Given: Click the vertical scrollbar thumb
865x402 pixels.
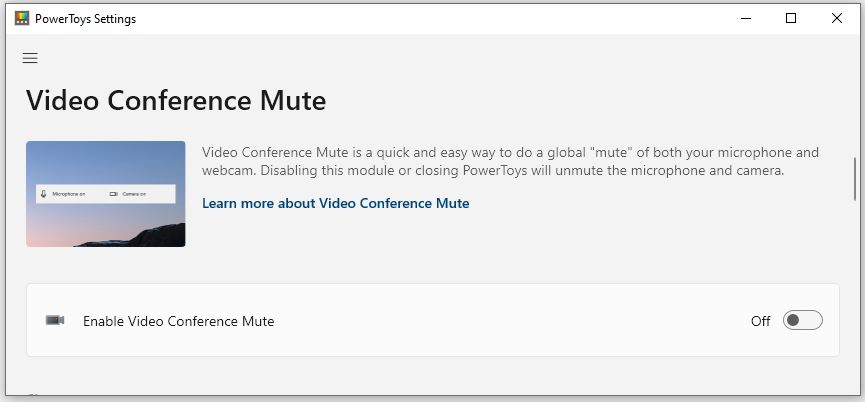Looking at the screenshot, I should pos(855,179).
